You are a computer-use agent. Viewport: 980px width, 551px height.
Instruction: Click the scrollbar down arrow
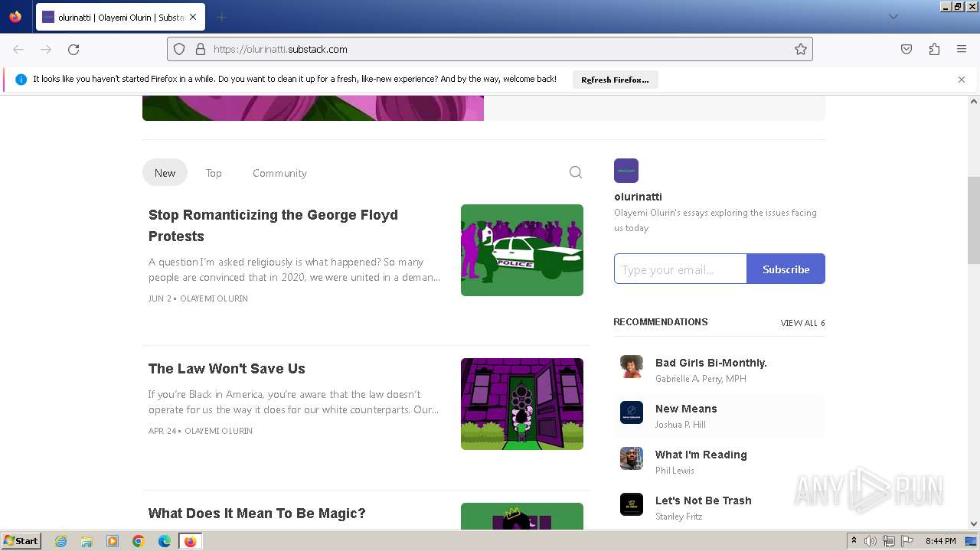coord(974,523)
